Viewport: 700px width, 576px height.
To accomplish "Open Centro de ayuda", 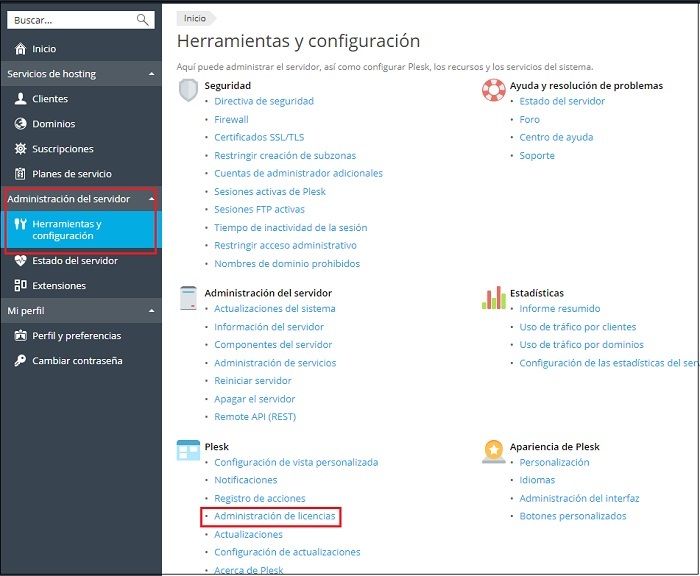I will (556, 137).
